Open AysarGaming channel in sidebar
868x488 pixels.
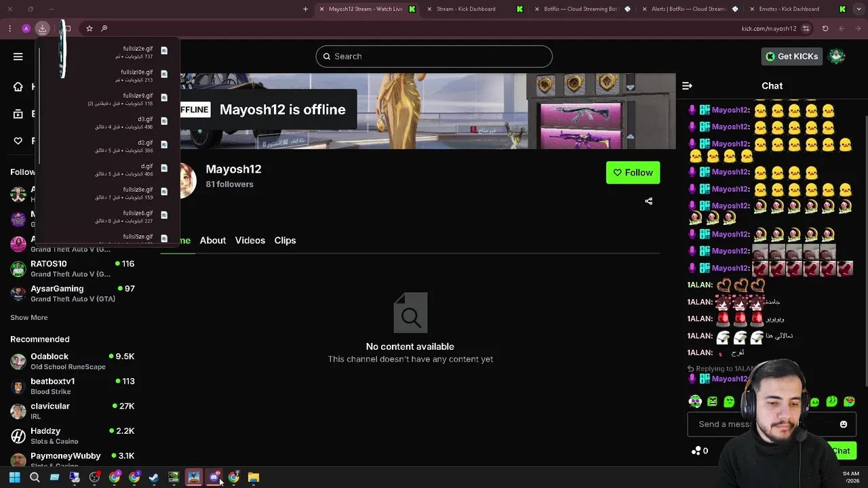(73, 293)
